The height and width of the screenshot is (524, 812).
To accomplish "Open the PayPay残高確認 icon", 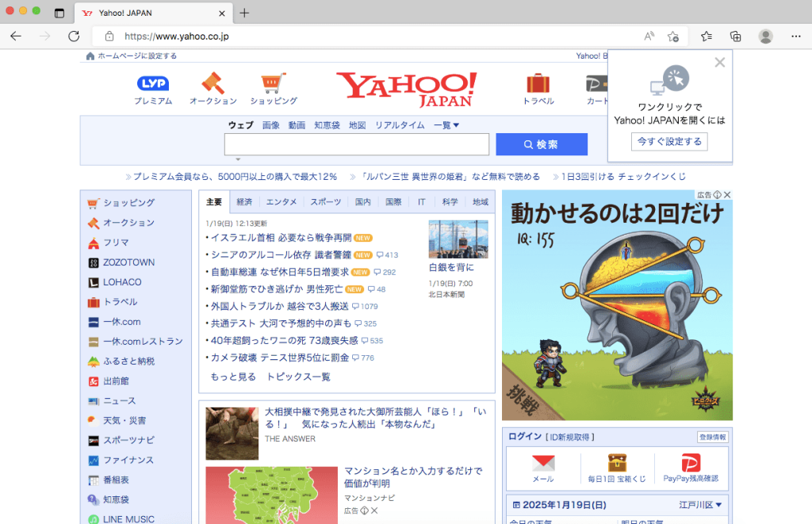I will click(x=691, y=463).
